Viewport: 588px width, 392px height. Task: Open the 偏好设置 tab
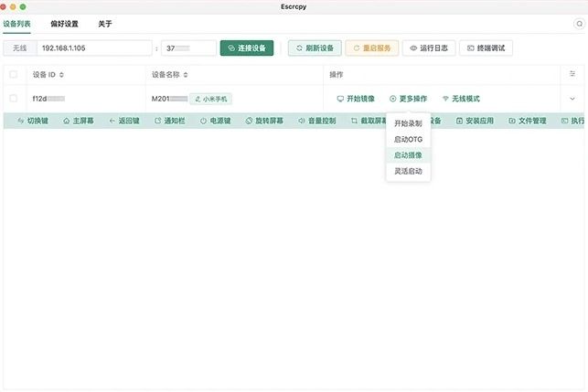[64, 24]
